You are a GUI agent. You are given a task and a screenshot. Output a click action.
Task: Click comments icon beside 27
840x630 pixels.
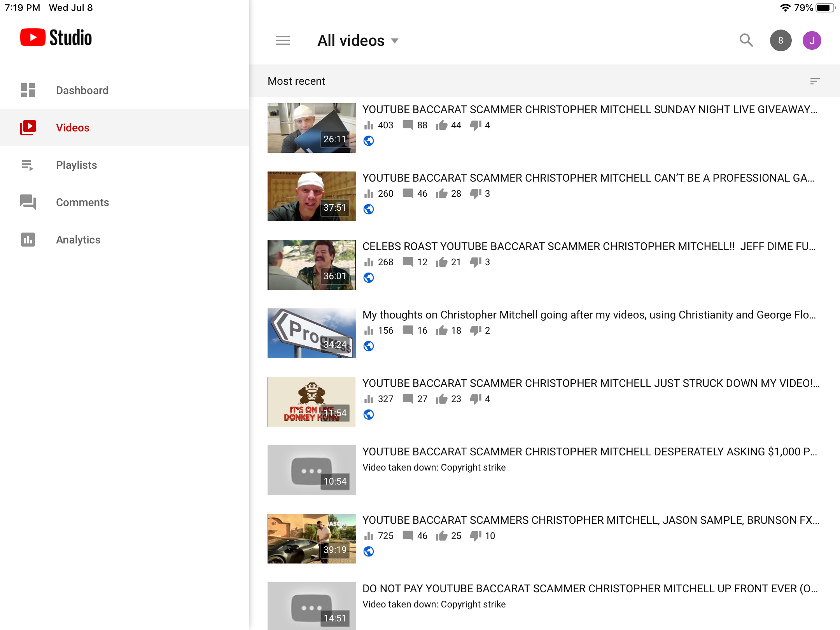tap(408, 399)
